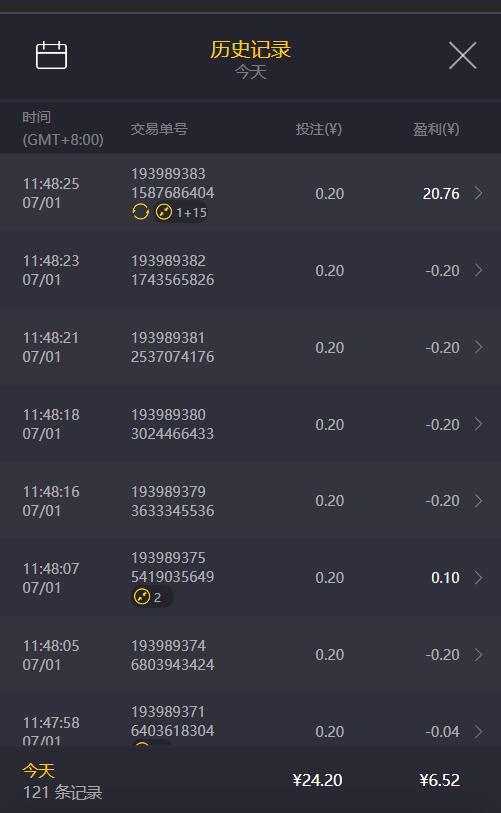
Task: Open chevron for -0.04 profit record
Action: click(x=479, y=732)
